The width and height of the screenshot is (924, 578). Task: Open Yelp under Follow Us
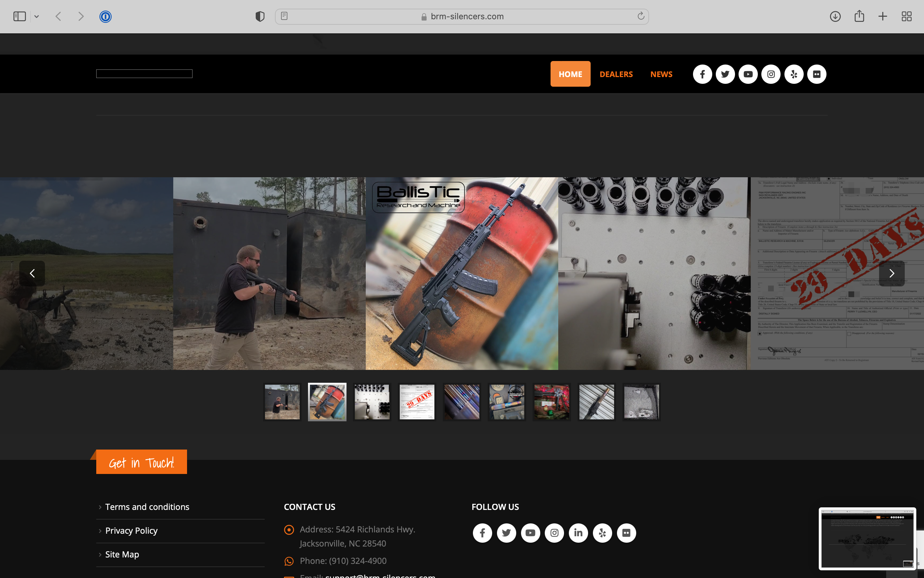pos(603,533)
